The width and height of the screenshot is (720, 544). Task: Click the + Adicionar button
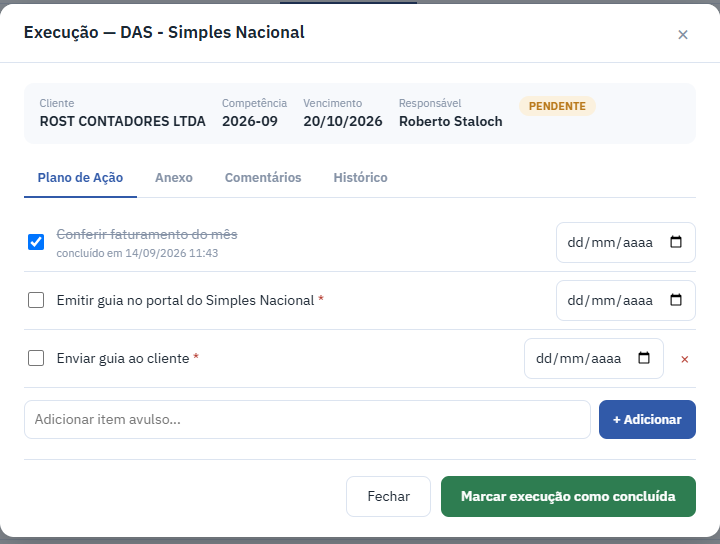point(647,420)
